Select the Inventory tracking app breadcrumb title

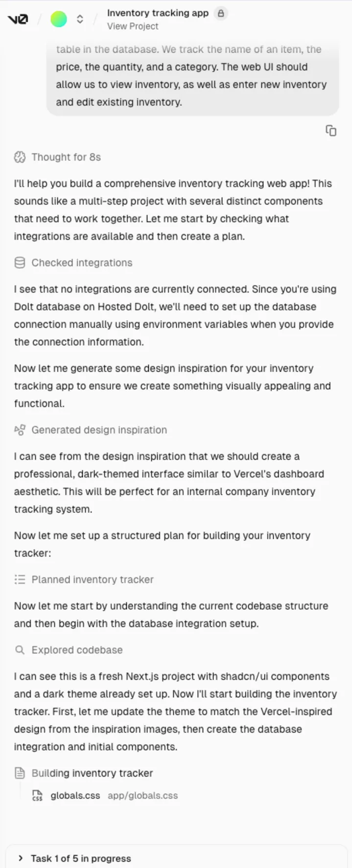point(157,13)
